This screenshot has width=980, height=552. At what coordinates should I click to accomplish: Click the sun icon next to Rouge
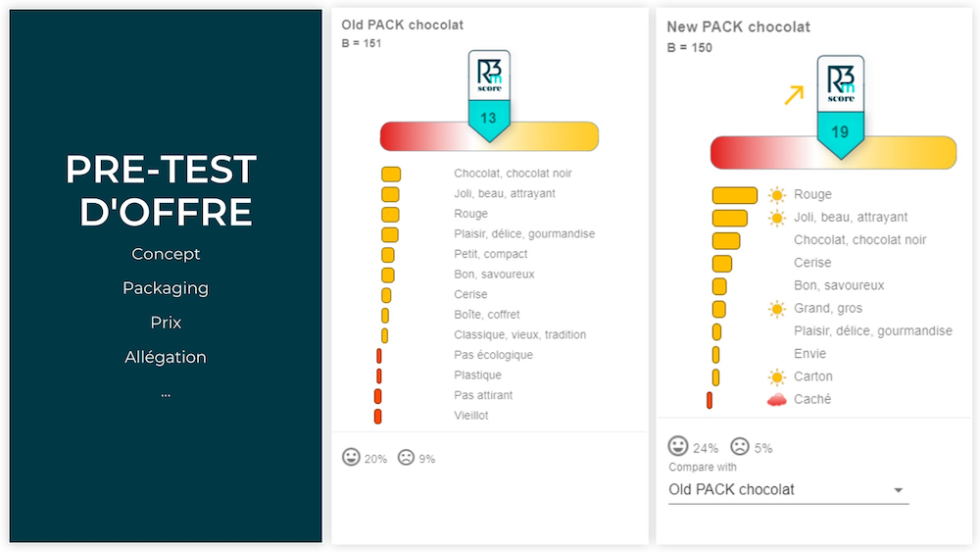777,195
